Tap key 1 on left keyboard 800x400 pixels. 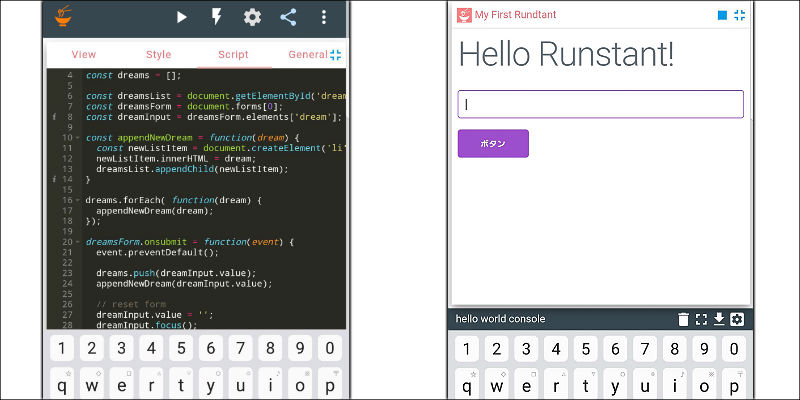coord(62,348)
